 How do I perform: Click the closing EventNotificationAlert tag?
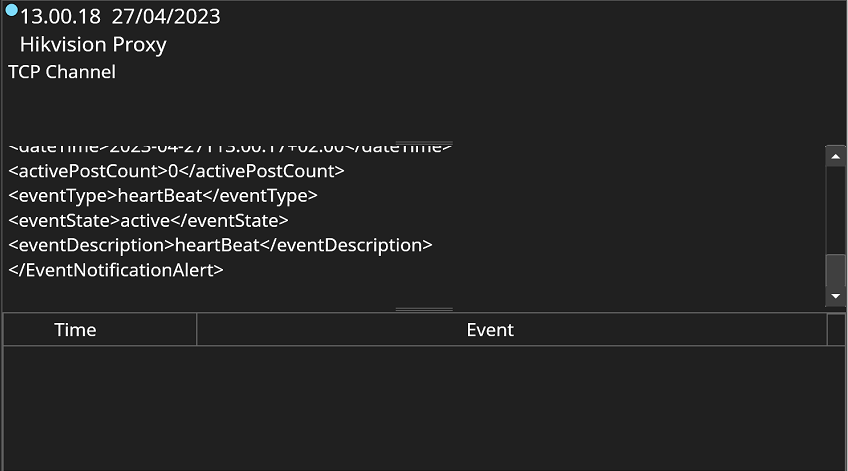116,270
